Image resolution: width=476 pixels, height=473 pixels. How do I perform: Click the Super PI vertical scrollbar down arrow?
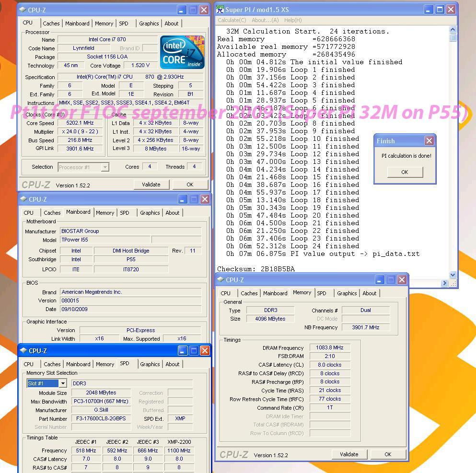(453, 275)
